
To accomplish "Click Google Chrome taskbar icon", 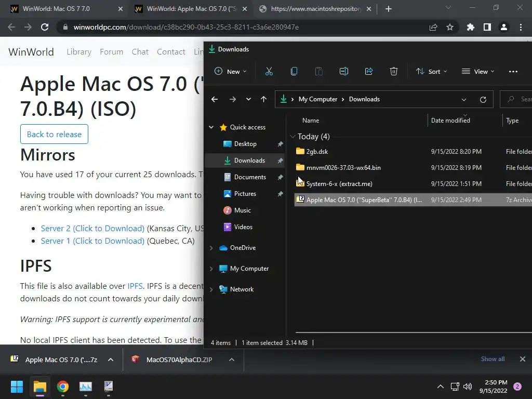I will click(63, 387).
